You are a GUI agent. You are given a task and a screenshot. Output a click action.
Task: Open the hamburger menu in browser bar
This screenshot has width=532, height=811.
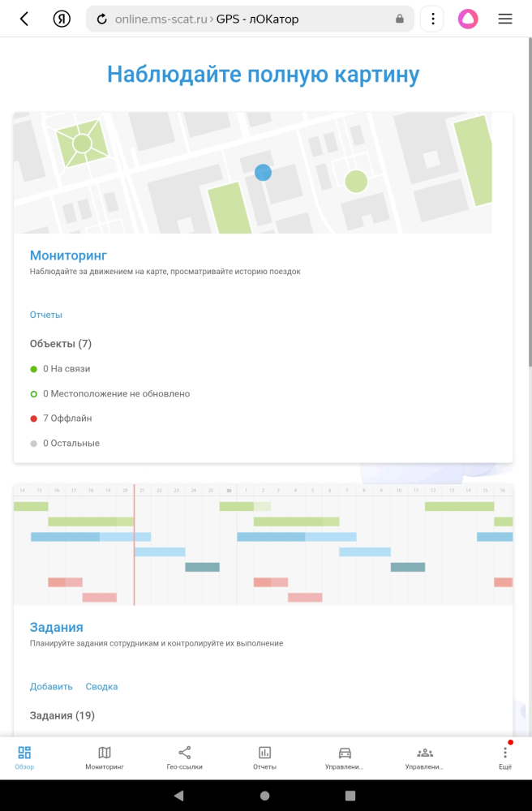505,19
